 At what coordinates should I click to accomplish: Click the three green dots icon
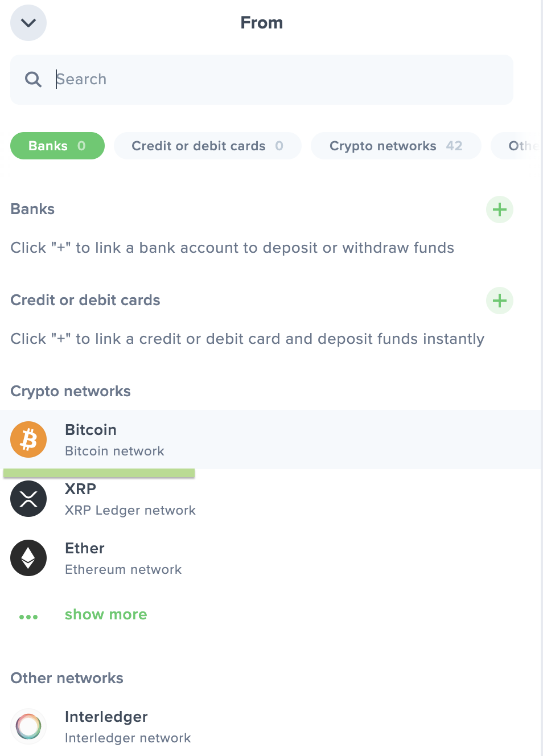click(x=28, y=617)
